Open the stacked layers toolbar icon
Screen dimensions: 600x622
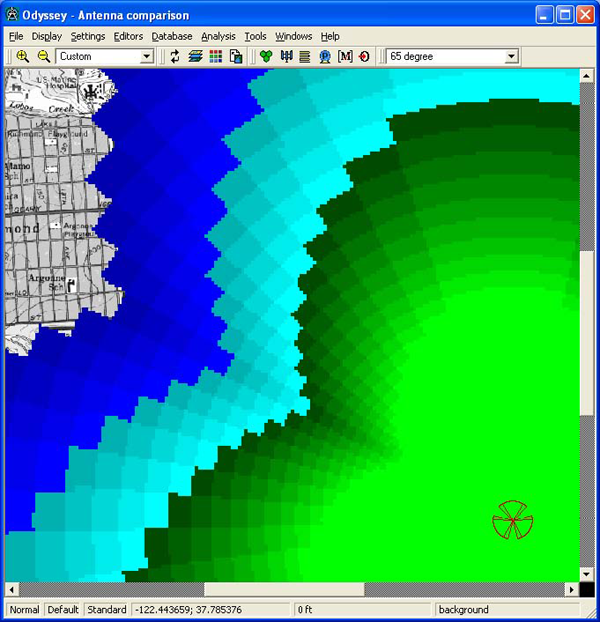(195, 57)
